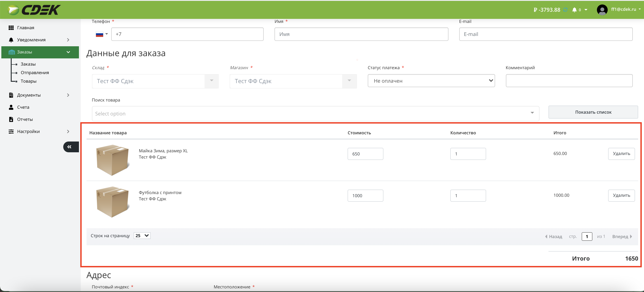The height and width of the screenshot is (292, 644).
Task: Click product thumbnail for Футболка с принтом
Action: tap(113, 202)
